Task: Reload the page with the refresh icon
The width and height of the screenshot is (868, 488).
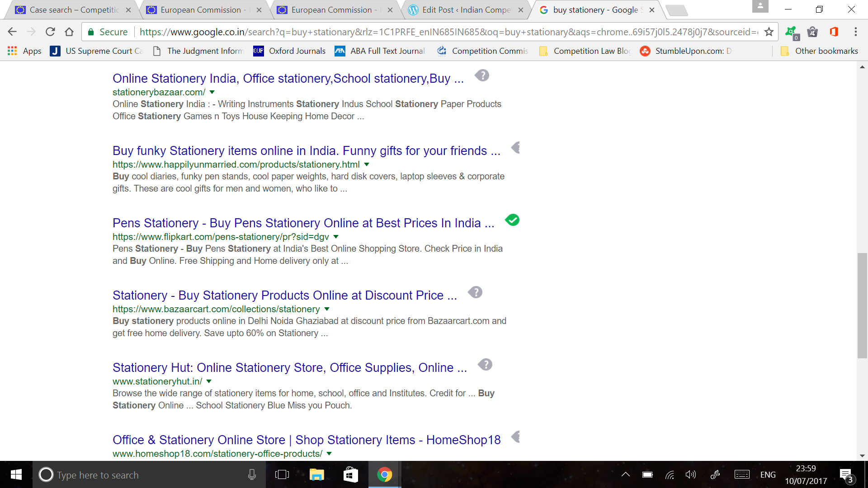Action: [50, 32]
